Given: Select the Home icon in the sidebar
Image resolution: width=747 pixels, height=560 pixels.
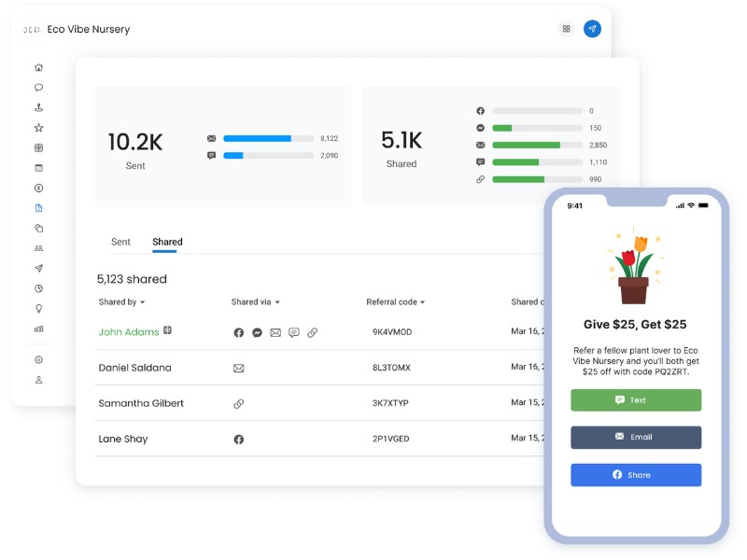Looking at the screenshot, I should [x=37, y=67].
